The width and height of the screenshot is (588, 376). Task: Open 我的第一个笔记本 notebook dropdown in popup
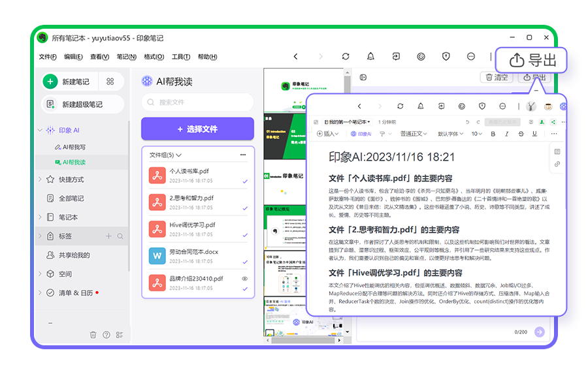point(348,122)
